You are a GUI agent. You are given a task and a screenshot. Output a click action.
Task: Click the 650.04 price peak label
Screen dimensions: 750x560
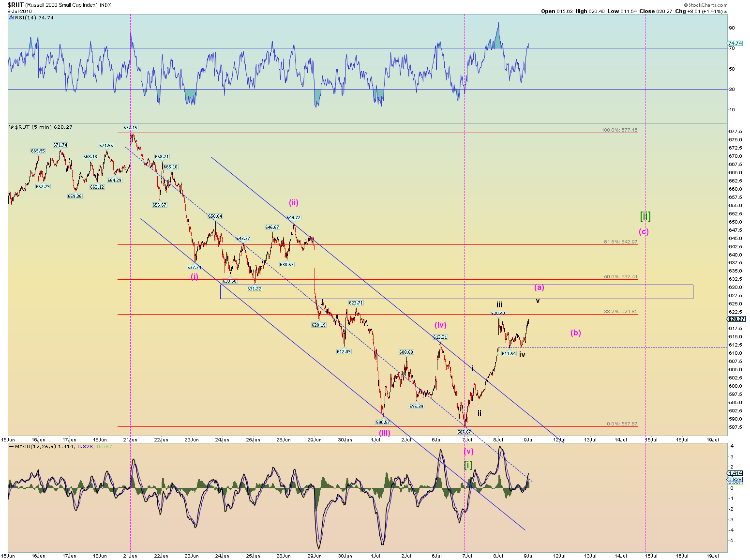pos(215,216)
